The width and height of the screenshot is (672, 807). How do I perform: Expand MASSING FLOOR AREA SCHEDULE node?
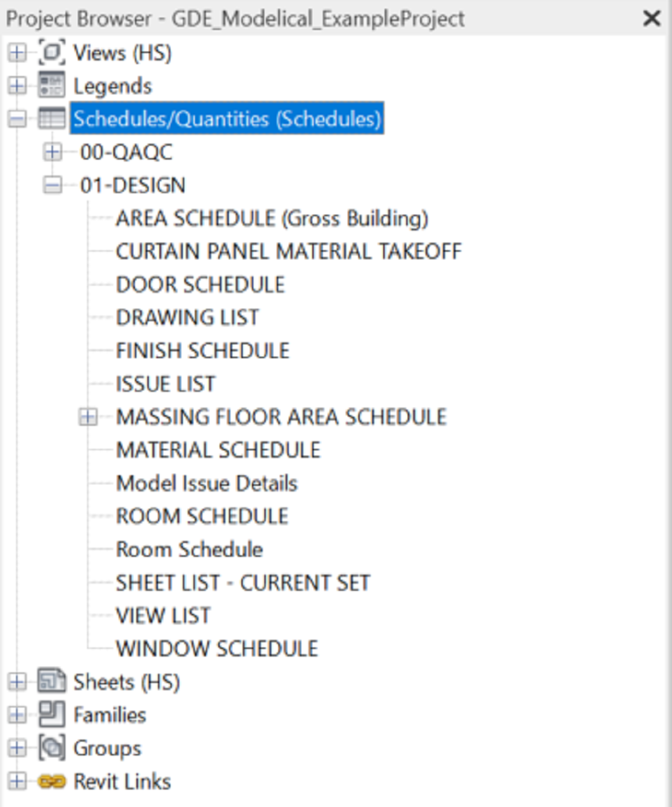(88, 417)
